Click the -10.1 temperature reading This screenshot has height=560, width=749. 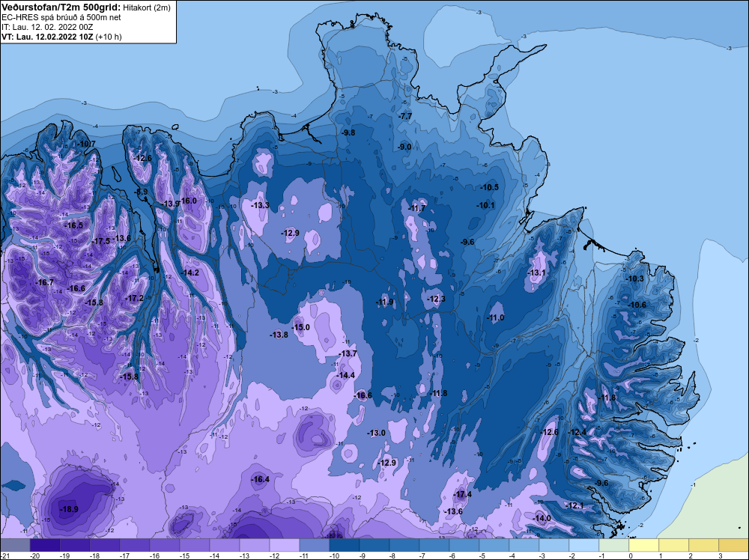coord(486,205)
